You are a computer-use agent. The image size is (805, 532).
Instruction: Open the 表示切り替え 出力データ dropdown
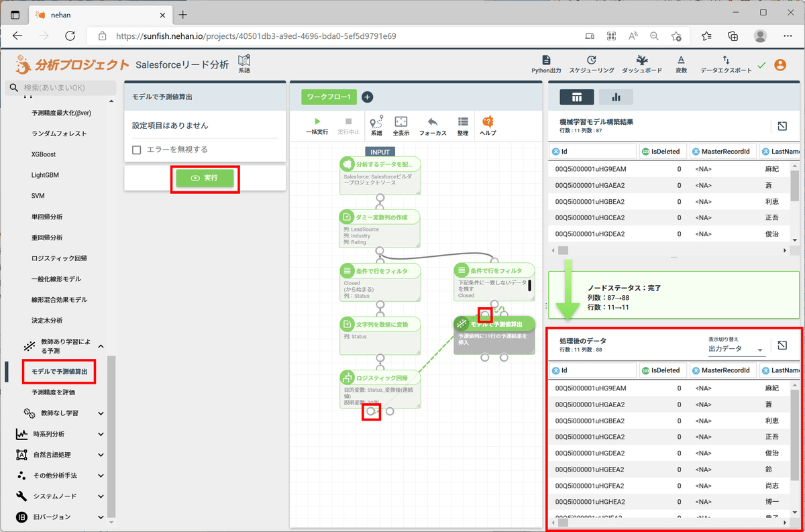[x=736, y=350]
